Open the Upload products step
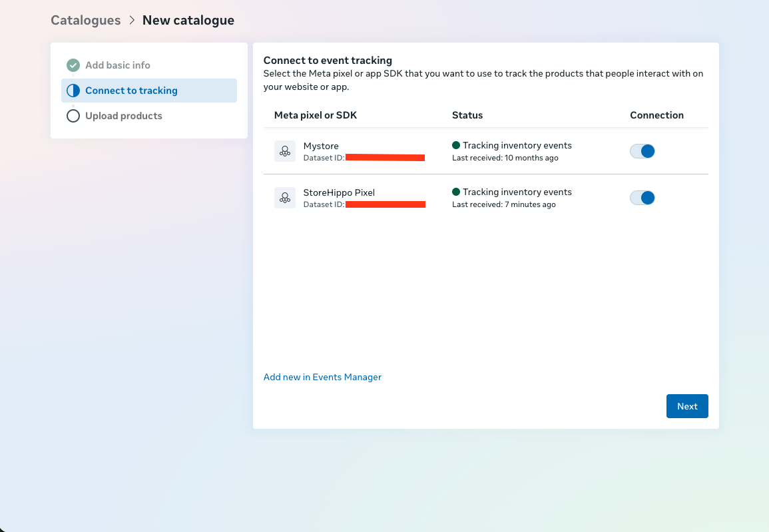The height and width of the screenshot is (532, 769). click(x=123, y=116)
